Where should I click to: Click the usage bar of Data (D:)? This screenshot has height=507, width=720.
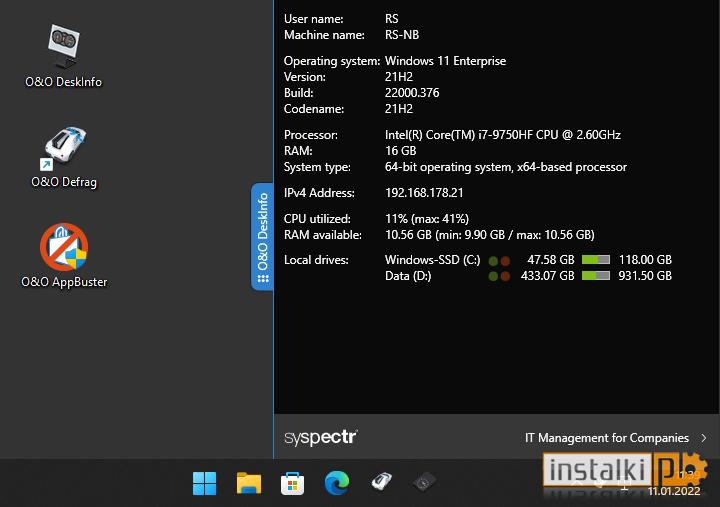(596, 276)
